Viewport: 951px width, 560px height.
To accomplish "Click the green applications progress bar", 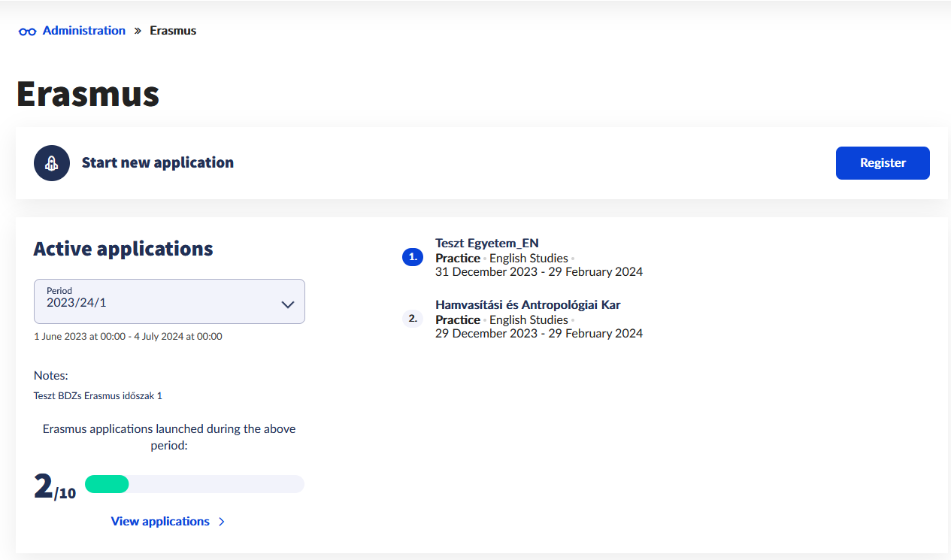I will pyautogui.click(x=108, y=484).
